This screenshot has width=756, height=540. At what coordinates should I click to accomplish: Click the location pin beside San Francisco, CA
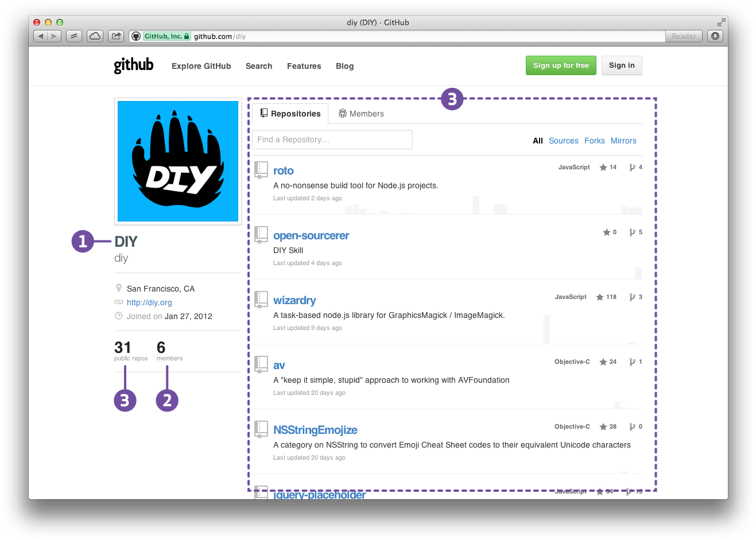point(119,288)
